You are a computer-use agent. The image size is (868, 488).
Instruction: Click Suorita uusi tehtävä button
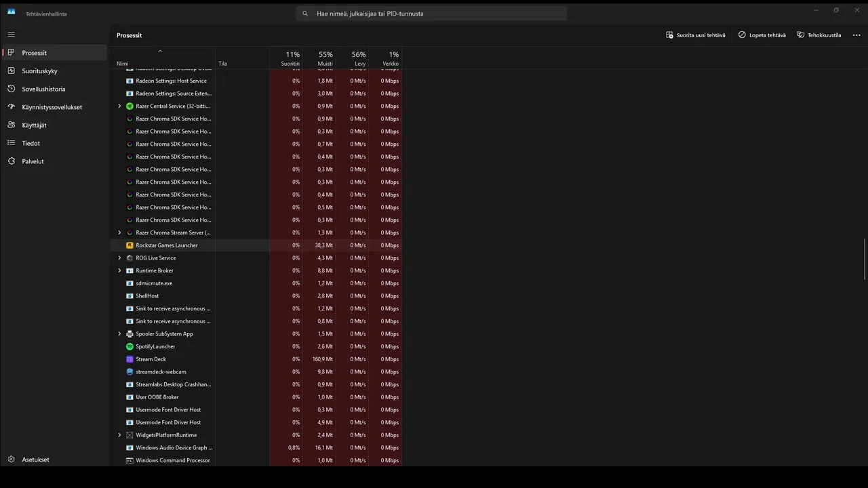point(696,35)
